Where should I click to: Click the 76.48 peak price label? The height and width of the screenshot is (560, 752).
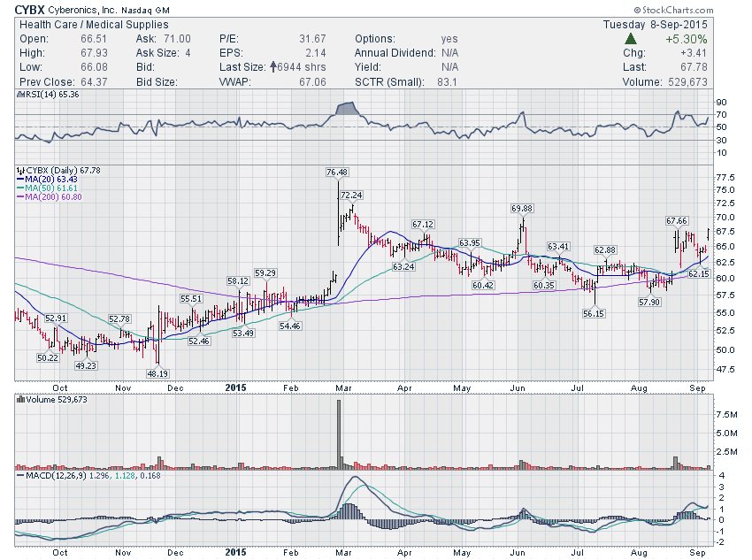[337, 173]
